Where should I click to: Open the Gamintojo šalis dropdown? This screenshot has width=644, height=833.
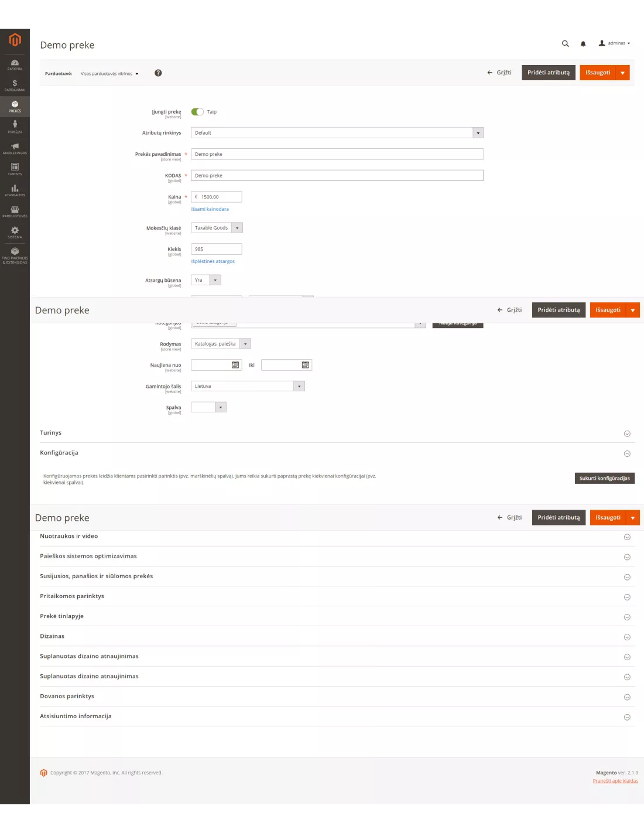click(248, 386)
